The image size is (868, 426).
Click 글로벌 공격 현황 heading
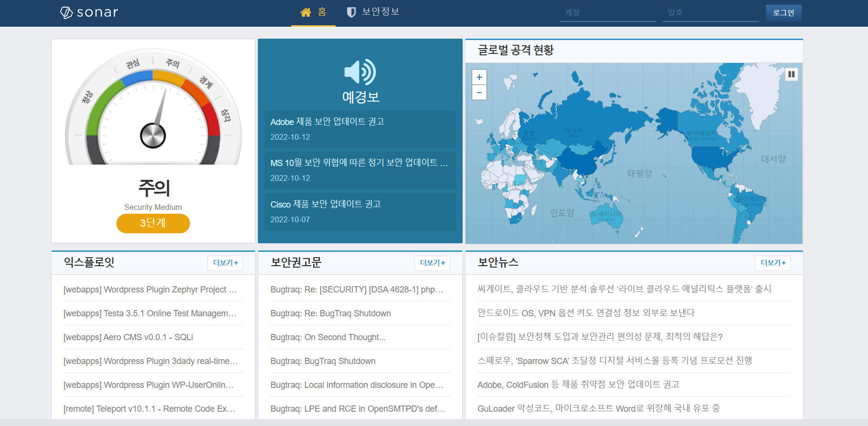[516, 50]
